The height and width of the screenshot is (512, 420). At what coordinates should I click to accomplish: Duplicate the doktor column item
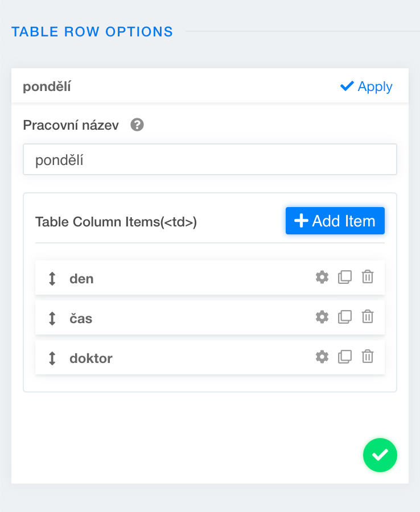click(345, 357)
